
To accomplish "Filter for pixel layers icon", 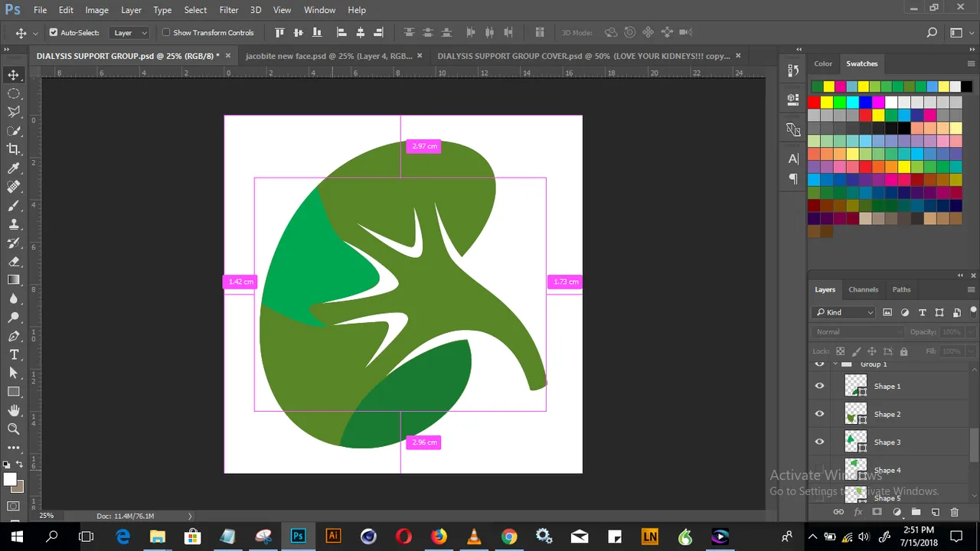I will (x=887, y=312).
